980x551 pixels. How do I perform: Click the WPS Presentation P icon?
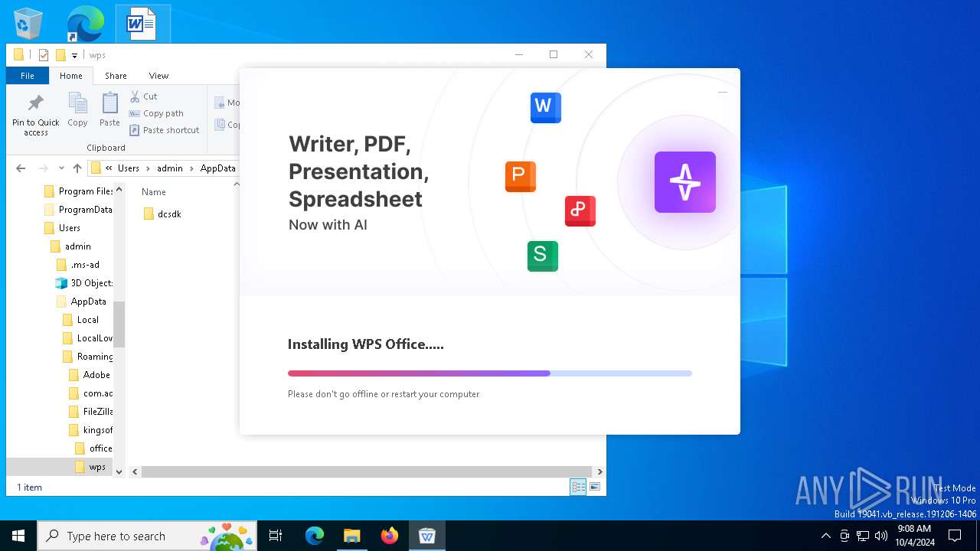click(x=520, y=176)
